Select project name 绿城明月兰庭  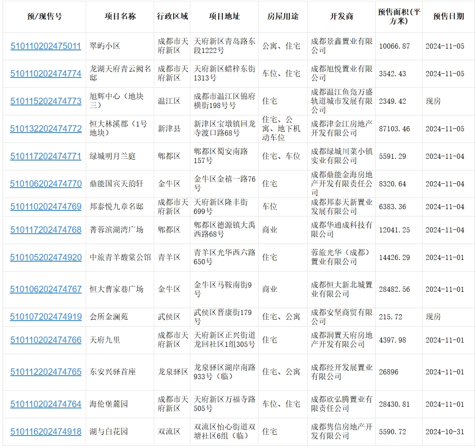112,156
